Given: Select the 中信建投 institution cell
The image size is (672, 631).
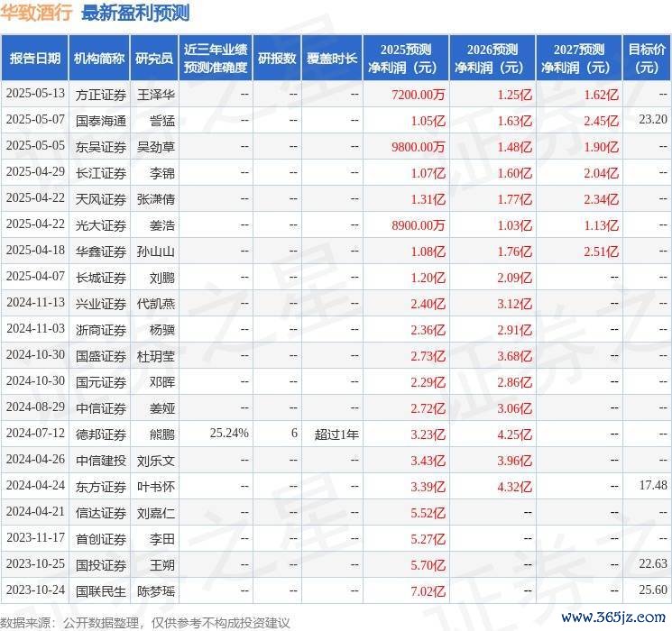Looking at the screenshot, I should (101, 461).
